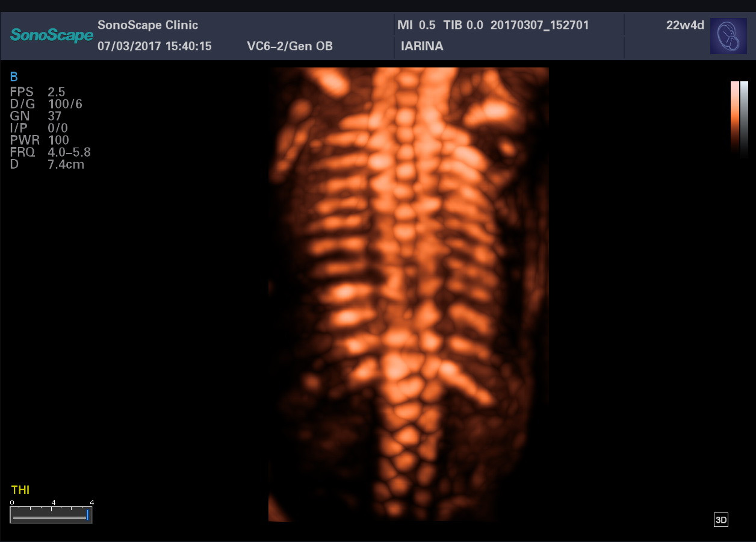
Task: Click the 3D mode indicator icon
Action: (x=720, y=520)
